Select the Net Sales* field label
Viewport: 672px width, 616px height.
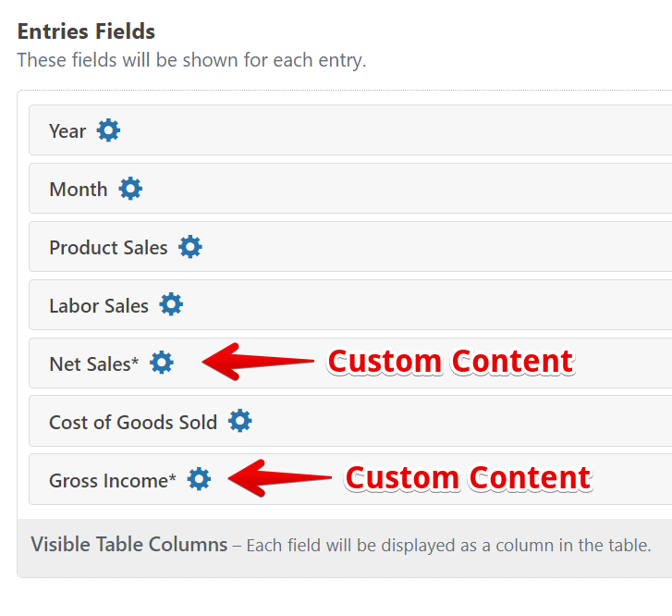tap(93, 364)
